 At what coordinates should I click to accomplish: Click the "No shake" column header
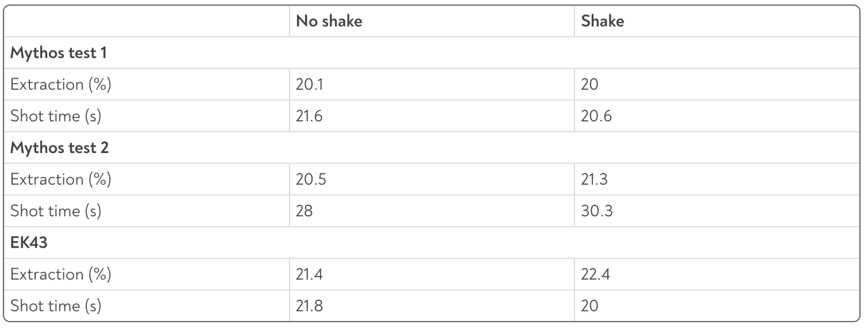pyautogui.click(x=329, y=21)
